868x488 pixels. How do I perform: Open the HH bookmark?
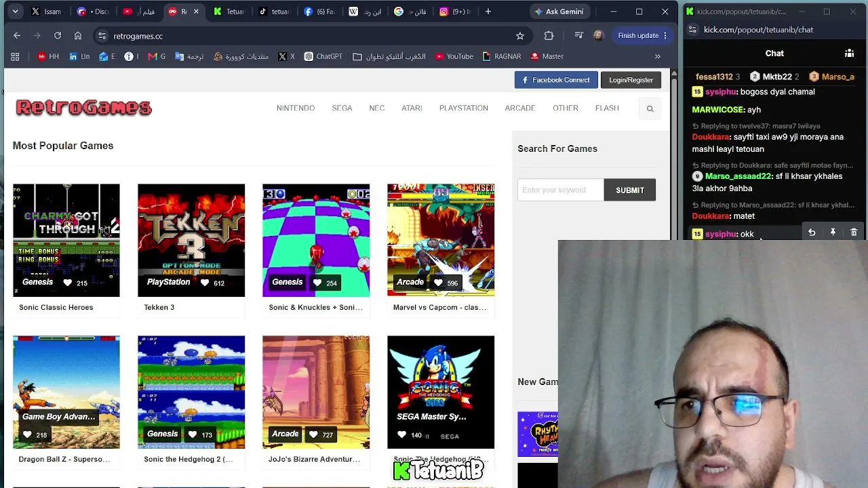tap(48, 57)
